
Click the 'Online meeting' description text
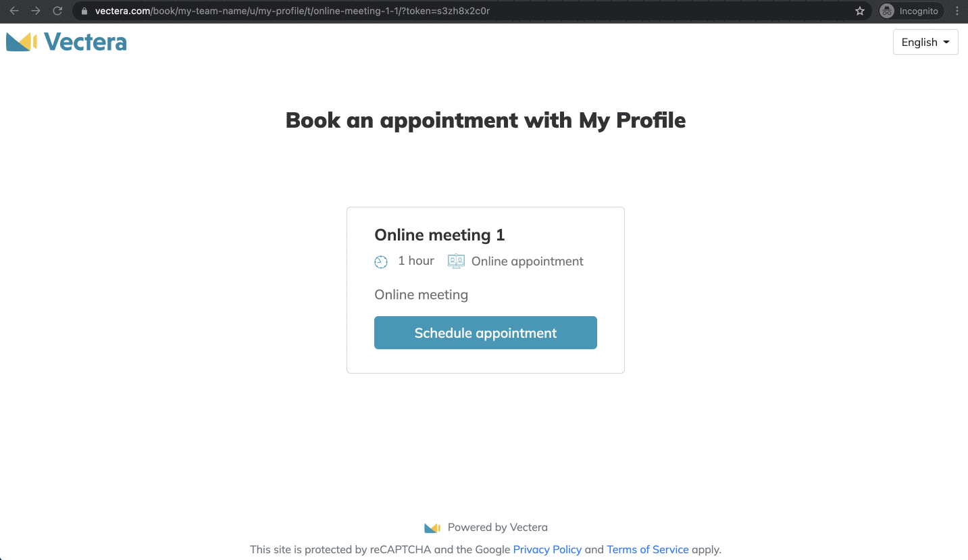click(422, 295)
